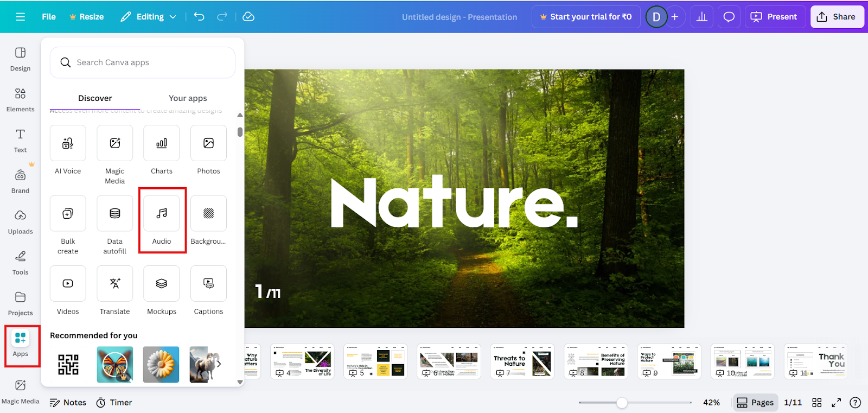Screen dimensions: 868x413
Task: Open the comments speech bubble
Action: click(729, 17)
